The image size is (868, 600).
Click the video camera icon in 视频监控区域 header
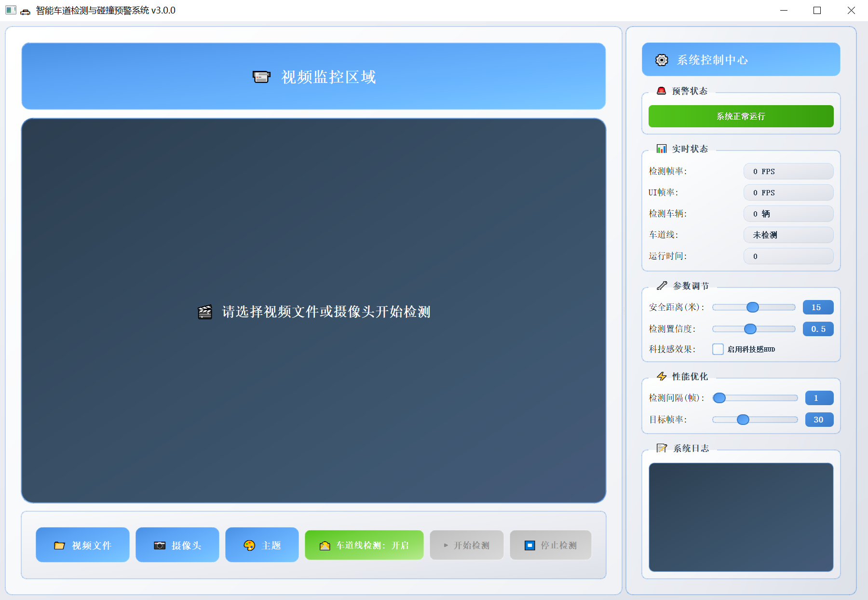261,77
